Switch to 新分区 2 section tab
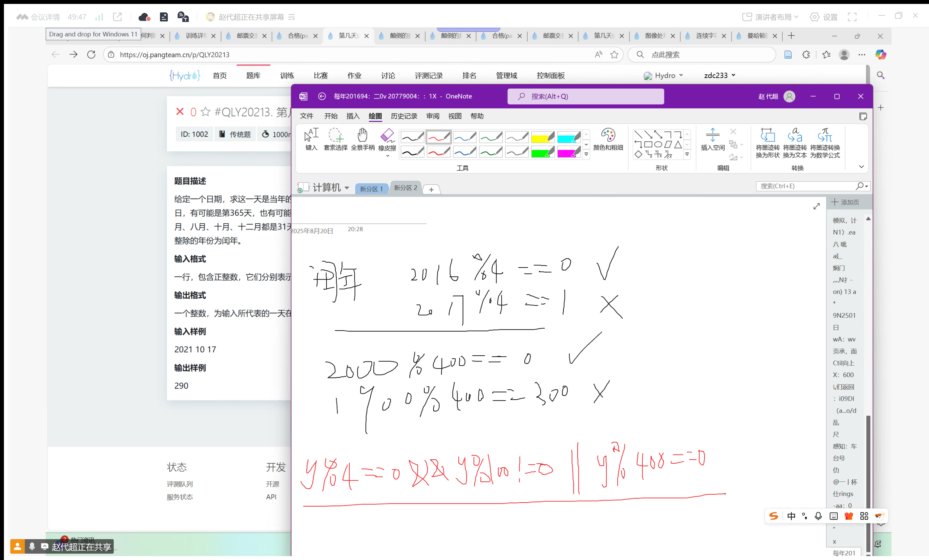The height and width of the screenshot is (560, 929). 405,188
